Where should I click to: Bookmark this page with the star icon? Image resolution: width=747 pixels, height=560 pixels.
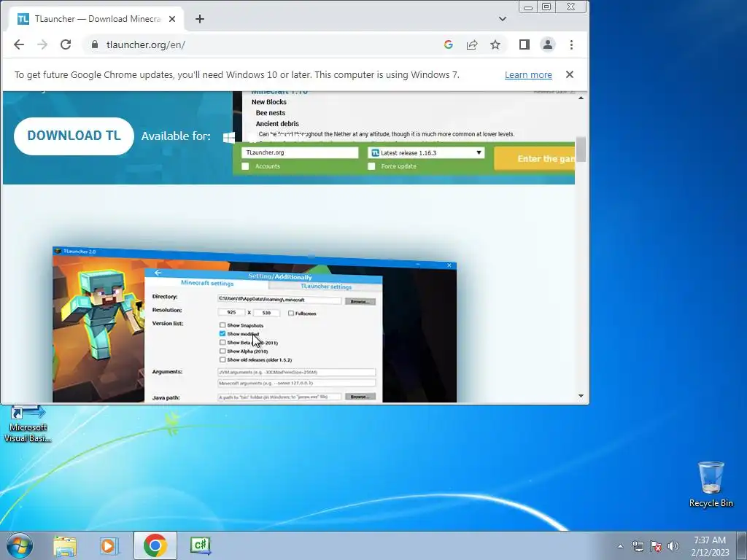[x=495, y=44]
